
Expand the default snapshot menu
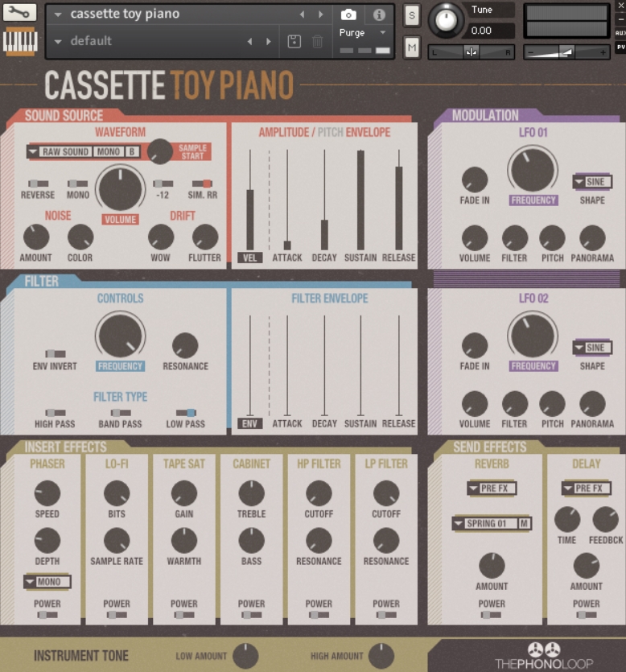click(x=58, y=42)
